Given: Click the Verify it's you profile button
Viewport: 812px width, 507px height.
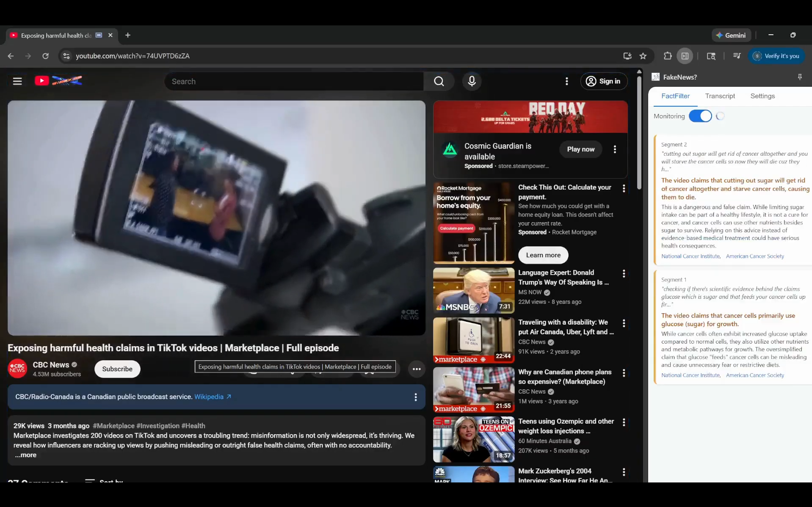Looking at the screenshot, I should point(776,56).
